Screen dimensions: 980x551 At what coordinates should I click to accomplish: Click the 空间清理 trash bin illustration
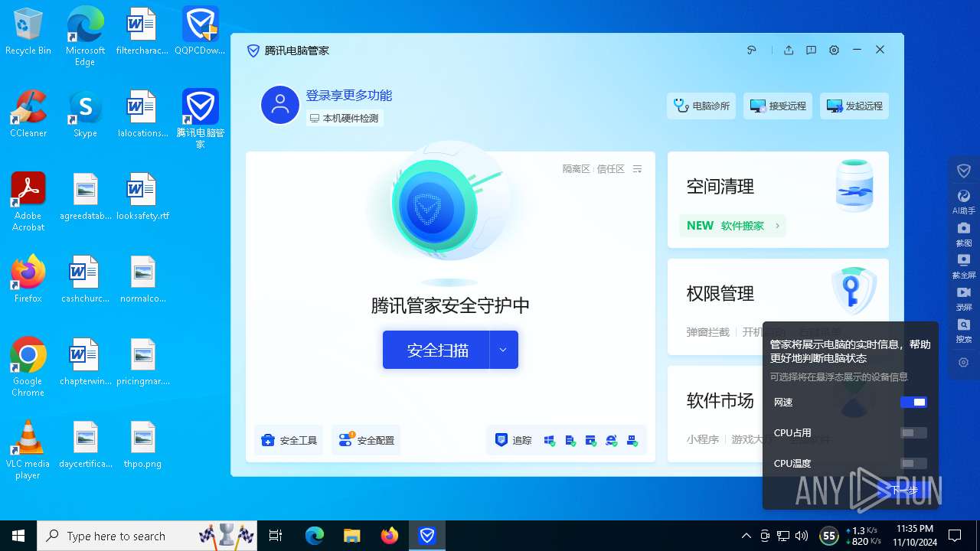click(854, 186)
